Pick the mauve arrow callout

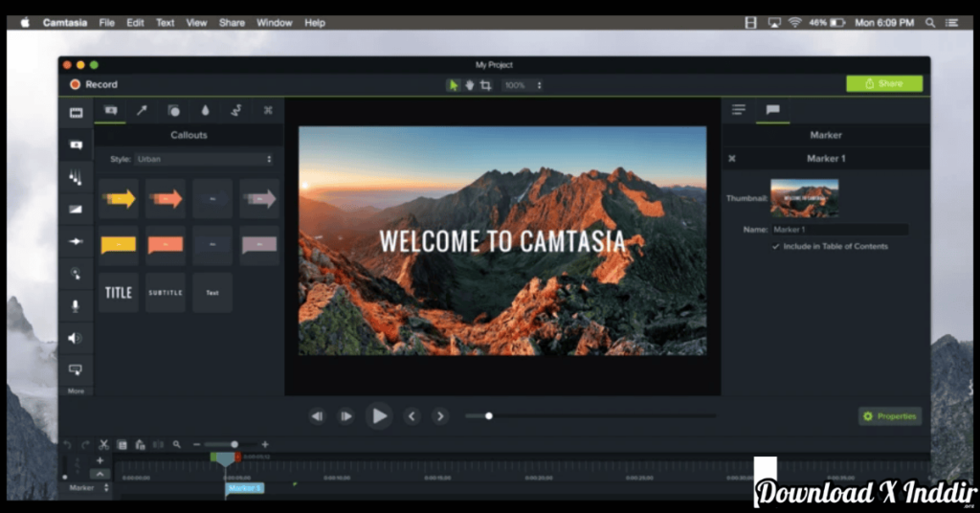[x=259, y=199]
